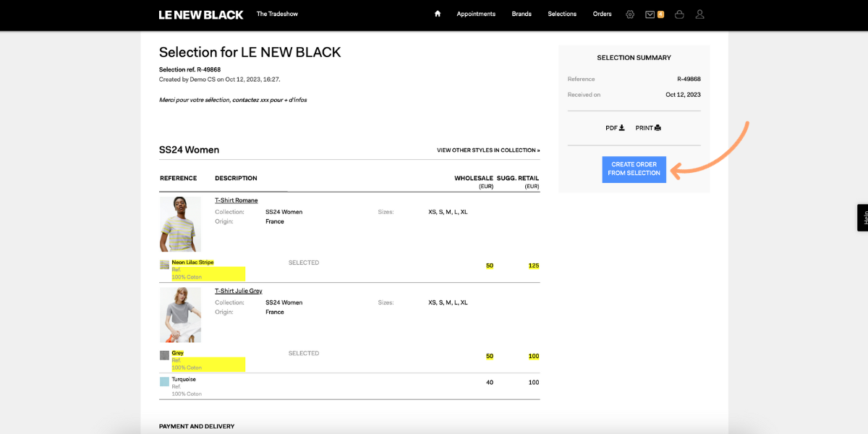Viewport: 868px width, 434px height.
Task: Click the Reference R-49868 value in summary
Action: [689, 79]
